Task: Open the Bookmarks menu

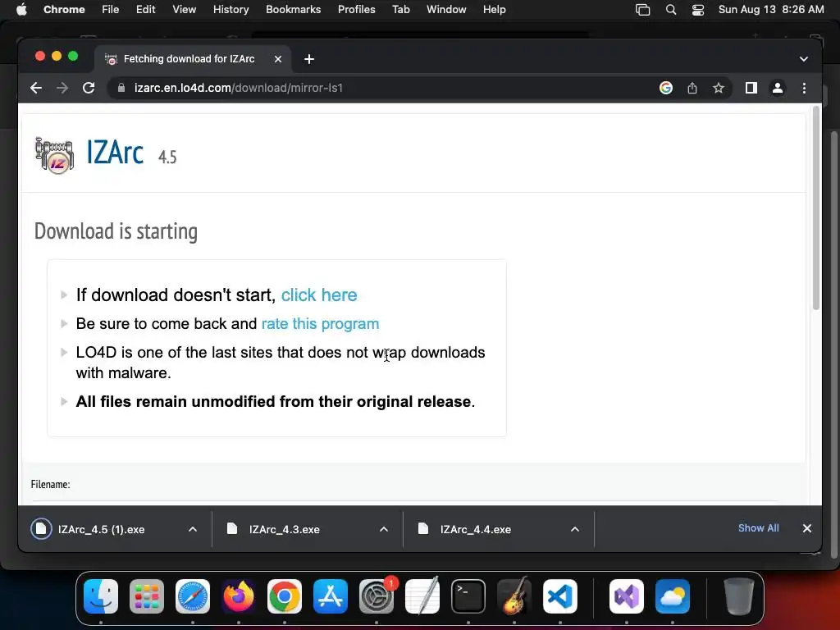Action: pyautogui.click(x=293, y=10)
